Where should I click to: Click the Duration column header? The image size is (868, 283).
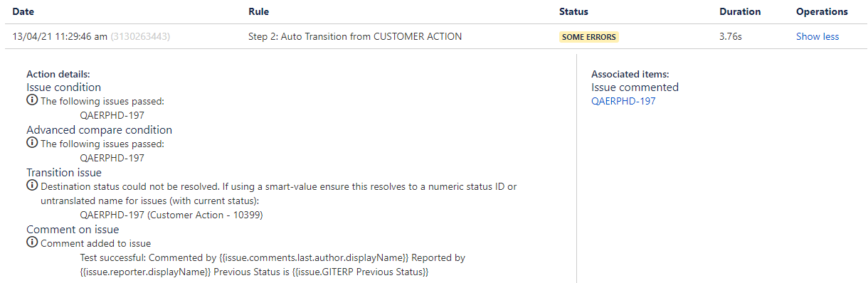[x=740, y=11]
